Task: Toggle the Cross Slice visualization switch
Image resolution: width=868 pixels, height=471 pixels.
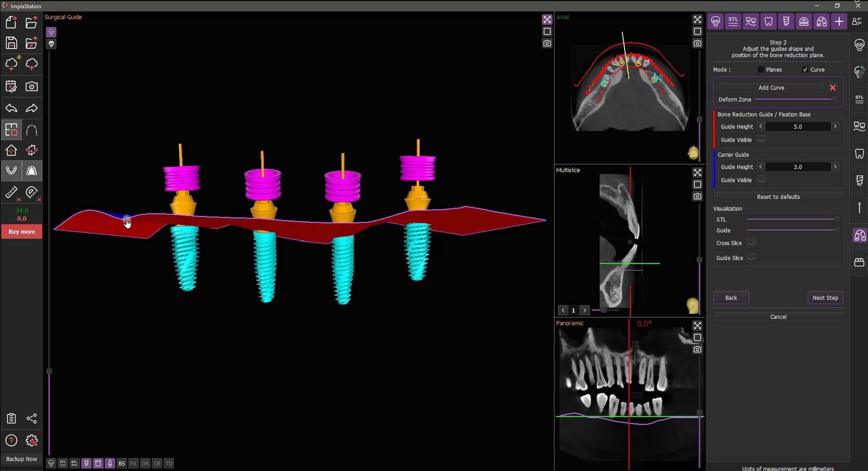Action: tap(751, 243)
